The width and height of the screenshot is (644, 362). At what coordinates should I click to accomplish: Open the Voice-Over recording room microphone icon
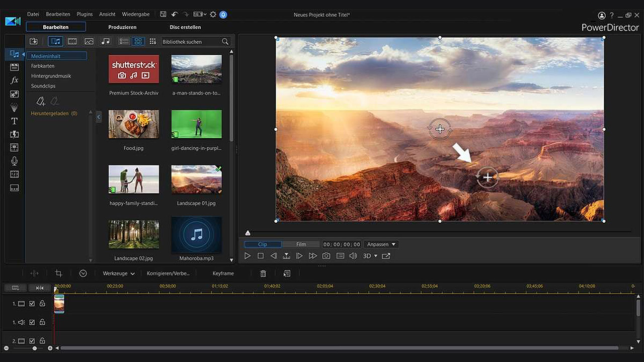point(15,161)
